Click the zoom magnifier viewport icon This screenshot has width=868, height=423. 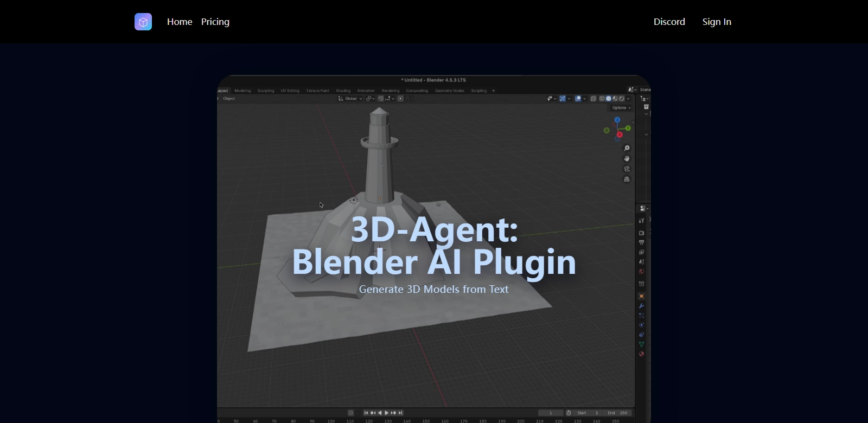point(627,148)
